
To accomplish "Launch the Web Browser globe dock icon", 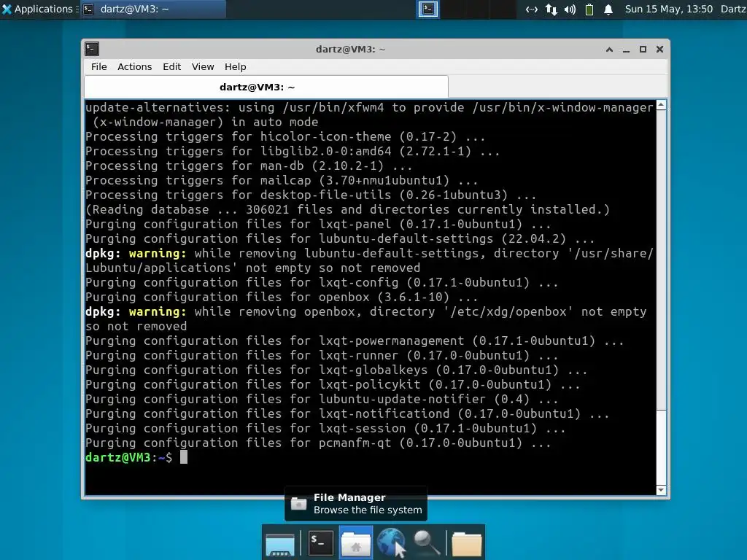I will 391,542.
